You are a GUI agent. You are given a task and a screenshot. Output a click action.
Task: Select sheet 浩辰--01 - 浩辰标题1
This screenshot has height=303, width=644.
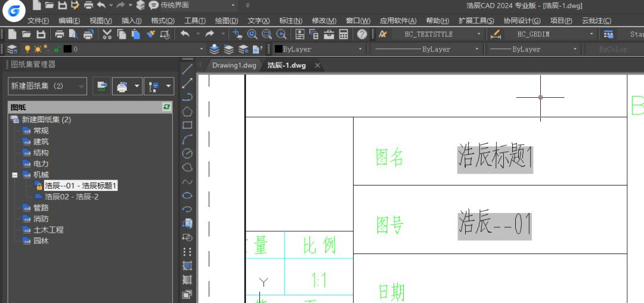click(x=80, y=186)
